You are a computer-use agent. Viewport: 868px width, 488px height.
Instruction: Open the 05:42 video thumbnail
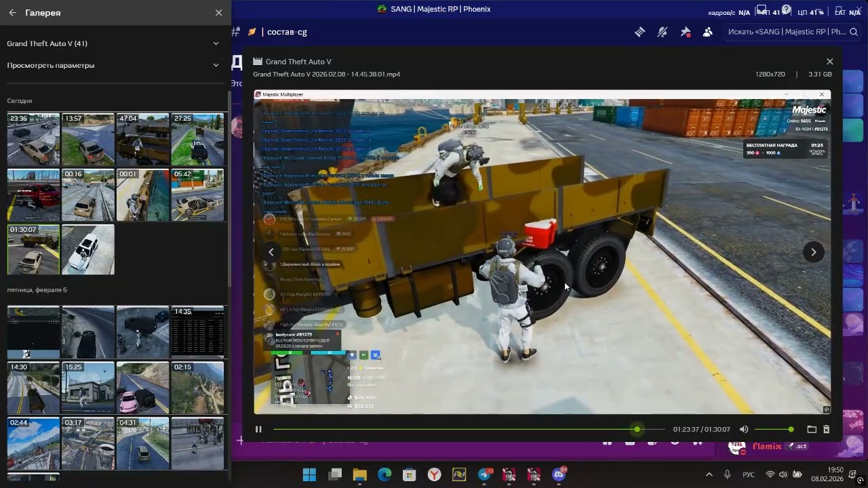197,195
